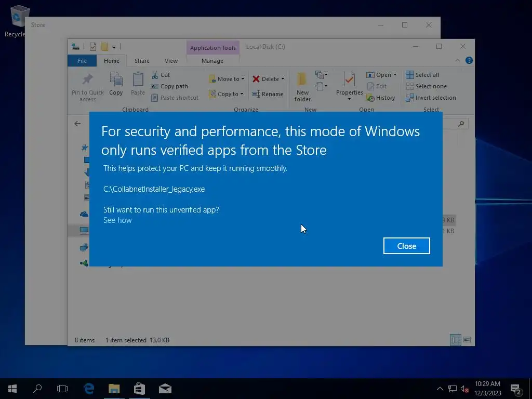Screen dimensions: 532x399
Task: Open the Open button dropdown arrow
Action: pos(395,75)
